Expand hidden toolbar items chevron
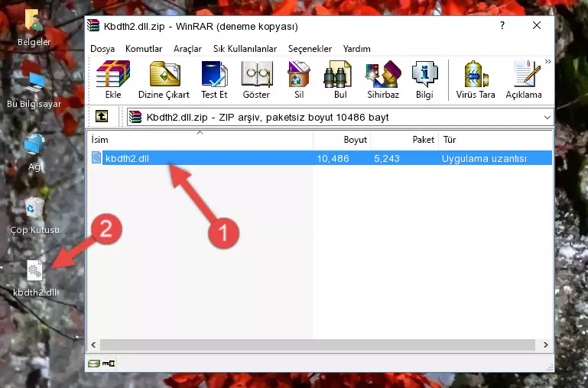Viewport: 588px width, 388px height. coord(548,61)
